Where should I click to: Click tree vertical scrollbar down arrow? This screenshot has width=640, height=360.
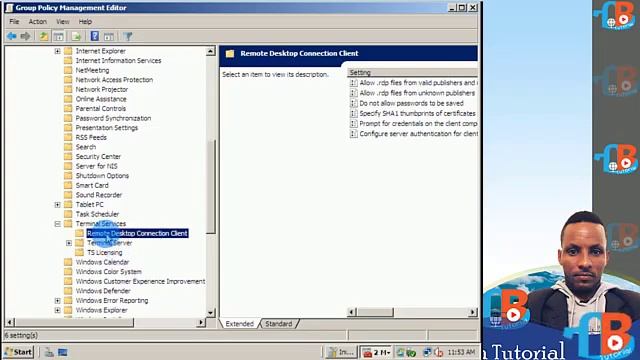pos(211,313)
